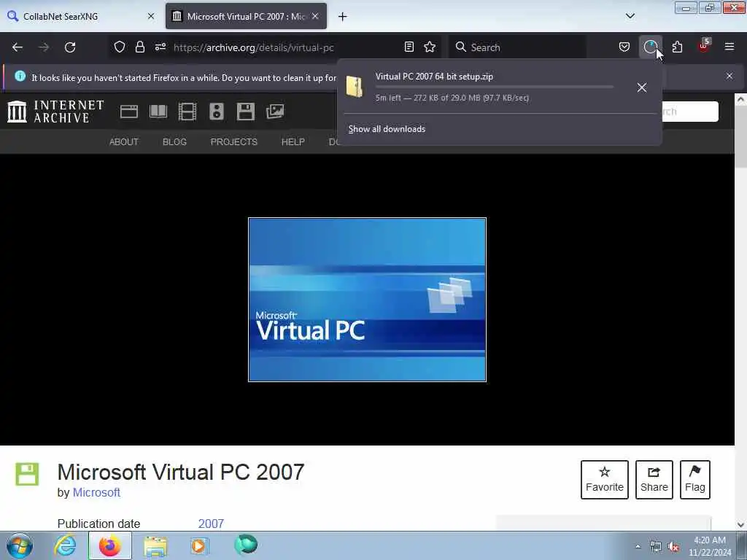Switch to CollabNet SearXNG tab

coord(81,16)
